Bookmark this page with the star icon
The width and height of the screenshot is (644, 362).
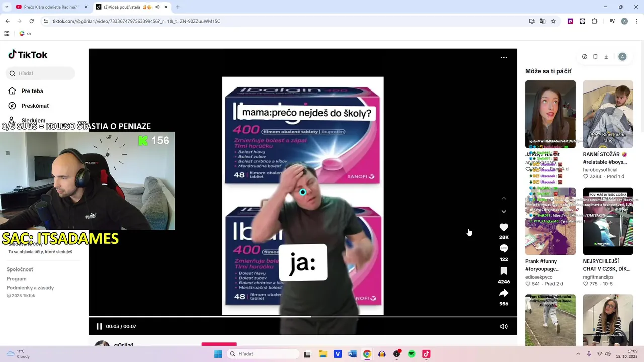pyautogui.click(x=553, y=21)
